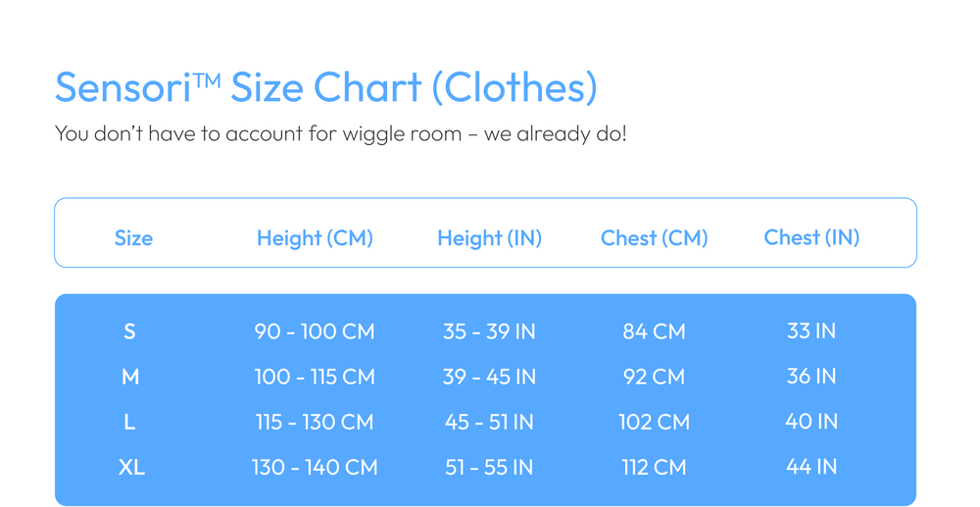Click the M size row label
This screenshot has height=507, width=980.
tap(130, 377)
